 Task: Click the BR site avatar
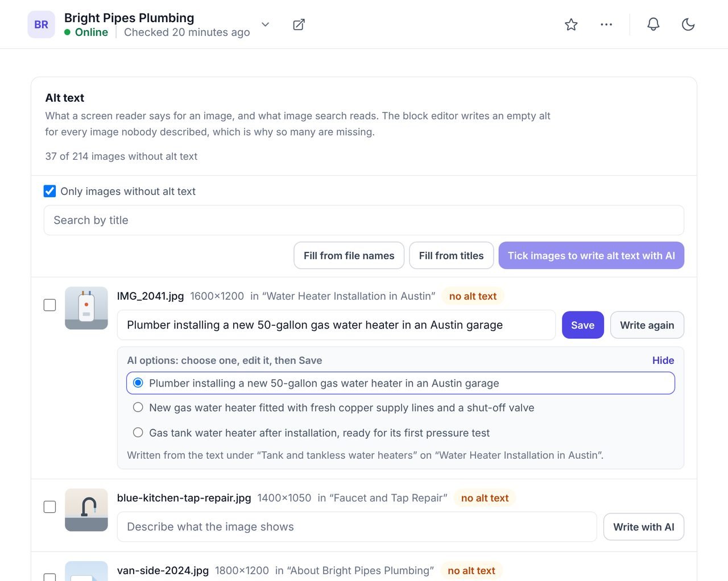pyautogui.click(x=41, y=24)
